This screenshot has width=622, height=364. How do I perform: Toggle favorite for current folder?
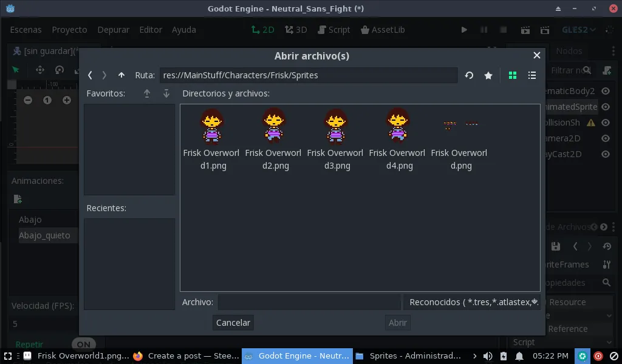(x=488, y=75)
